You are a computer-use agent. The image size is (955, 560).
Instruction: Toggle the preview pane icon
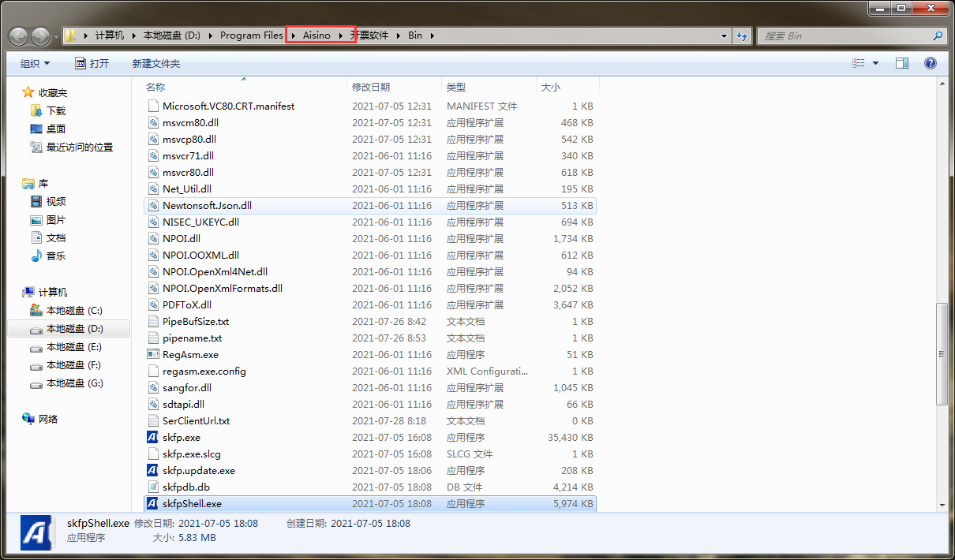point(902,63)
